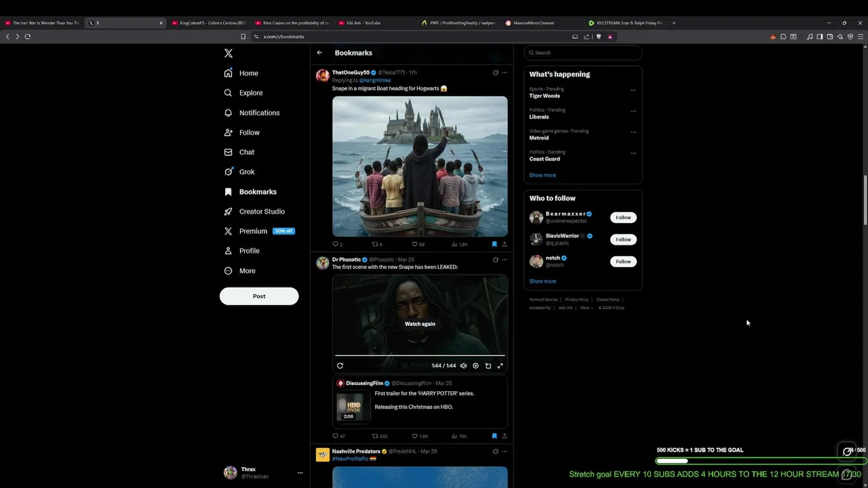
Task: Open the browser hamburger menu
Action: (x=861, y=37)
